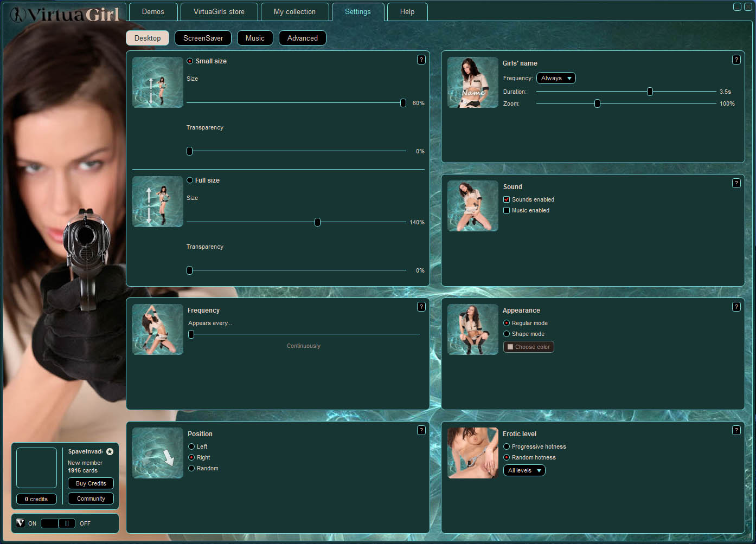
Task: Click the V logo icon near ON switch
Action: coord(21,523)
